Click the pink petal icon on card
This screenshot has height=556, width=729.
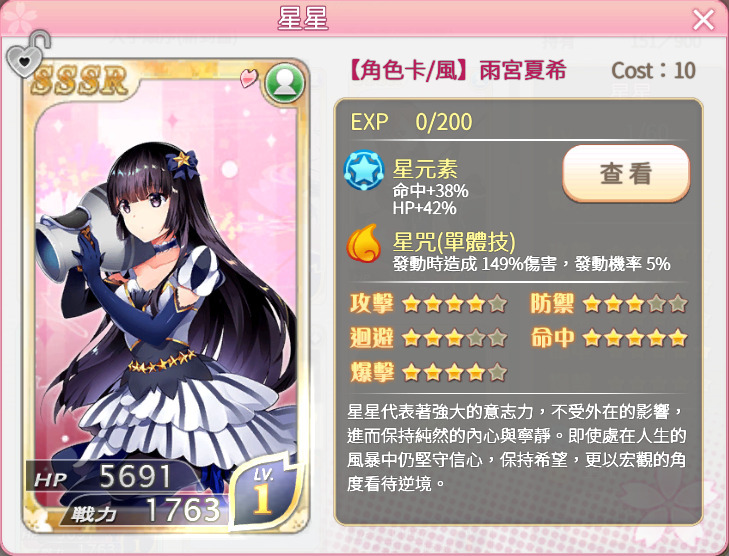249,78
